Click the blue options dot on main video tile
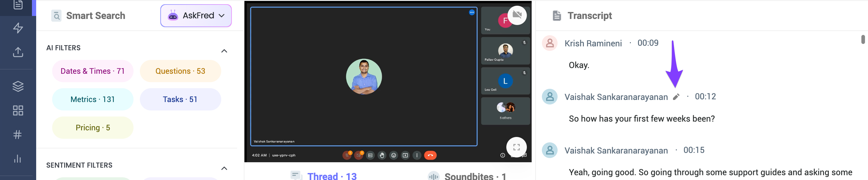This screenshot has height=180, width=868. click(x=472, y=12)
